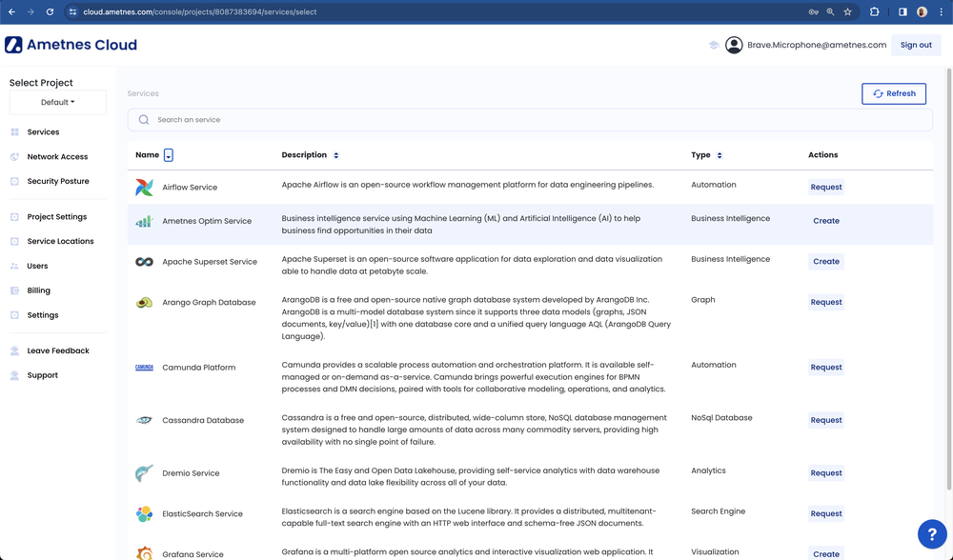The width and height of the screenshot is (953, 560).
Task: Open Billing in the sidebar
Action: coord(38,290)
